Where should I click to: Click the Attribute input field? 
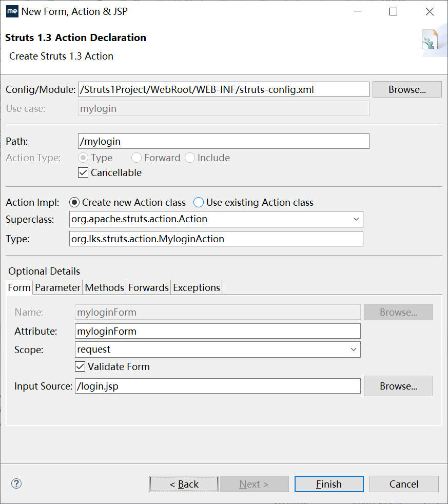coord(218,331)
